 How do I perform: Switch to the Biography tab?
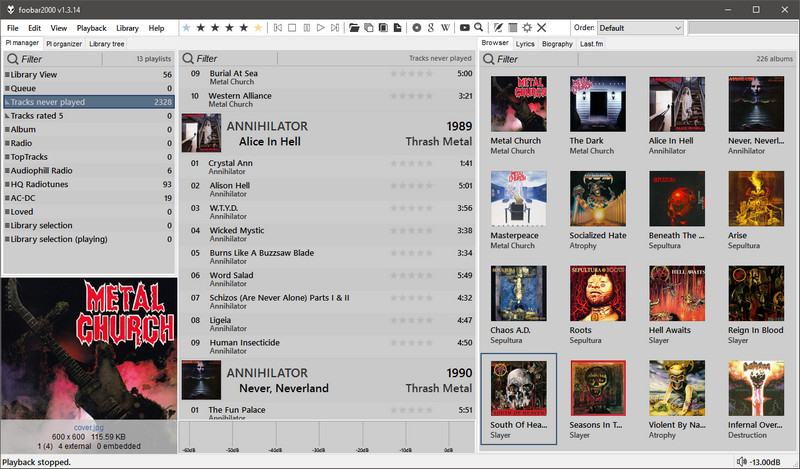[557, 44]
